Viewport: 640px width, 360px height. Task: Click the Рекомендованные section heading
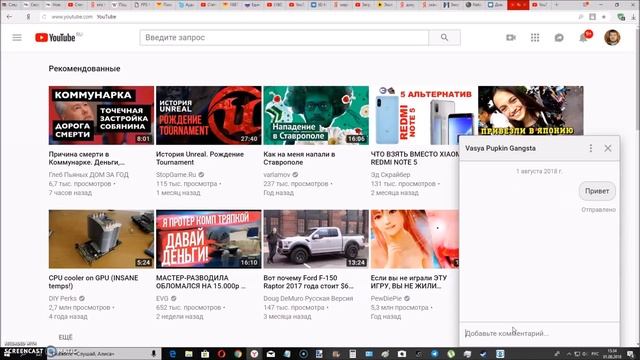click(84, 69)
